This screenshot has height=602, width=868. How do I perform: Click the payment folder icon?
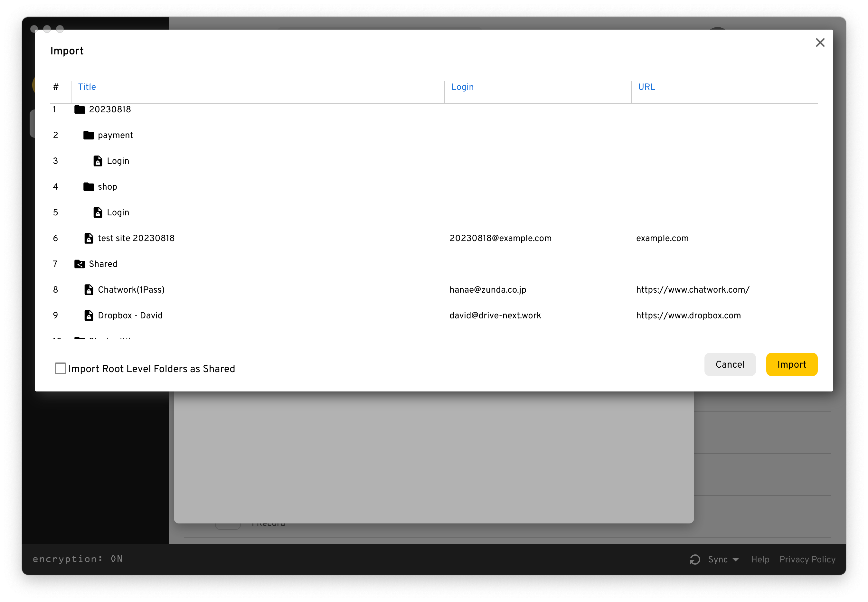coord(89,135)
